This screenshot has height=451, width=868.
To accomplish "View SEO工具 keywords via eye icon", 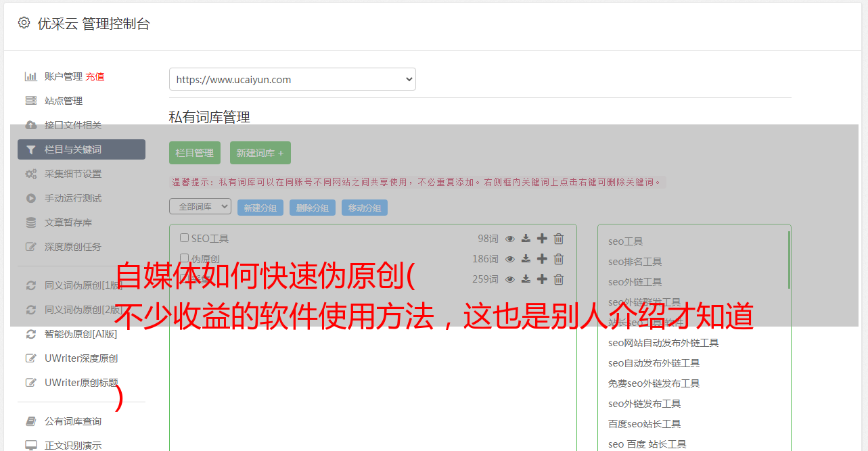I will [510, 239].
